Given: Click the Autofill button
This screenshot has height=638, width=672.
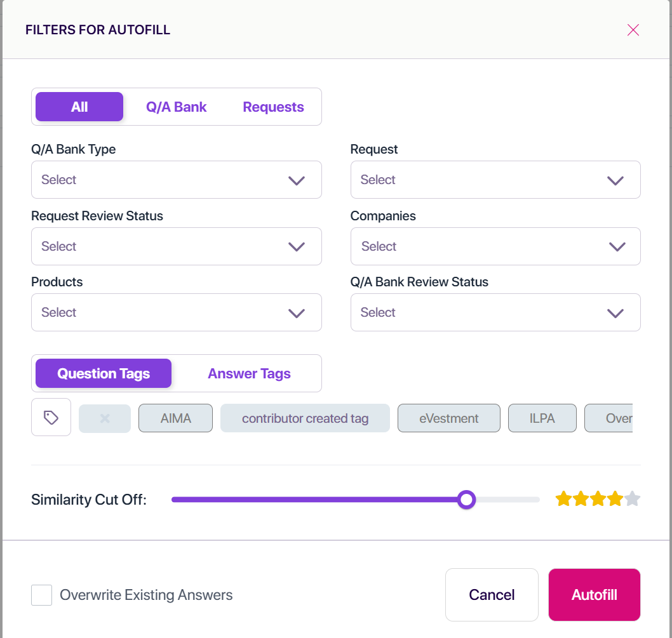Looking at the screenshot, I should click(595, 595).
